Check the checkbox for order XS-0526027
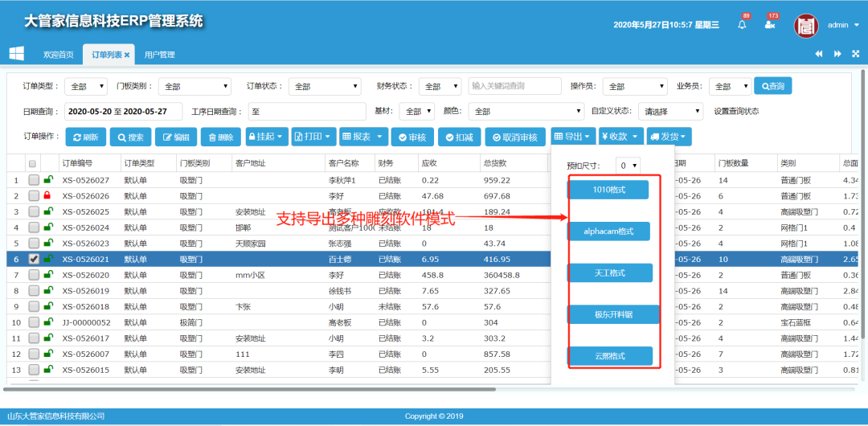Image resolution: width=868 pixels, height=426 pixels. pos(34,180)
